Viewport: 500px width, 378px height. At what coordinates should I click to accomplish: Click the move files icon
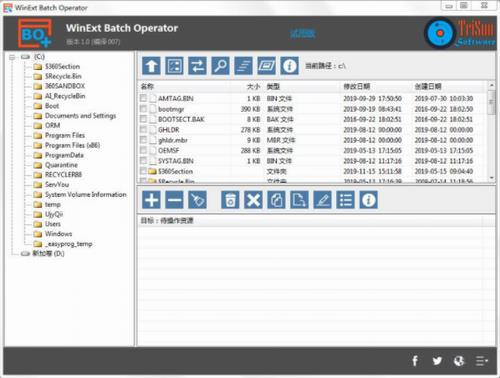299,200
